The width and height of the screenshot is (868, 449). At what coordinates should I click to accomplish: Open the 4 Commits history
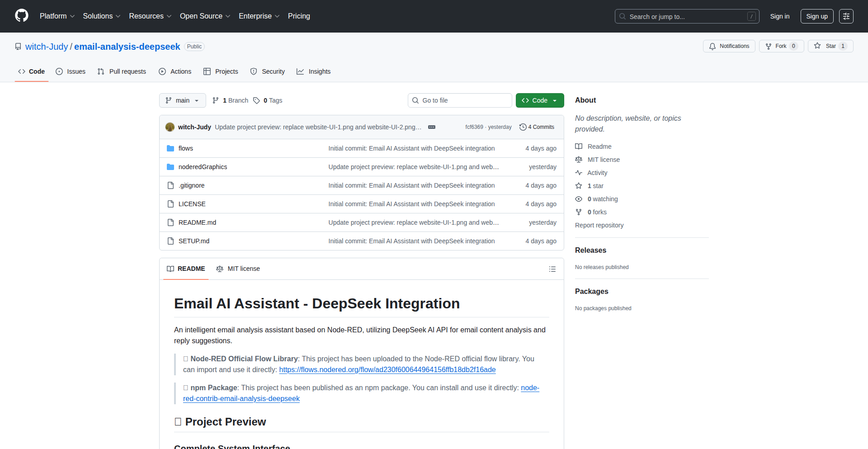click(537, 127)
